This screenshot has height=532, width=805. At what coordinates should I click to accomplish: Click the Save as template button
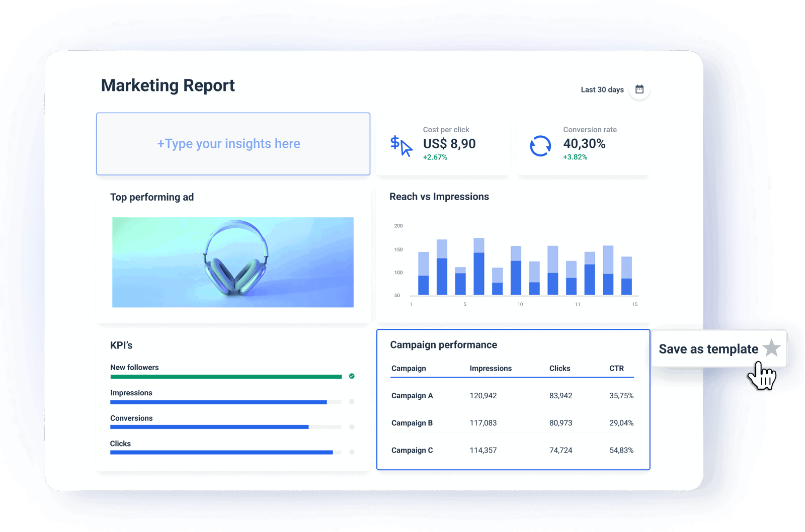709,349
